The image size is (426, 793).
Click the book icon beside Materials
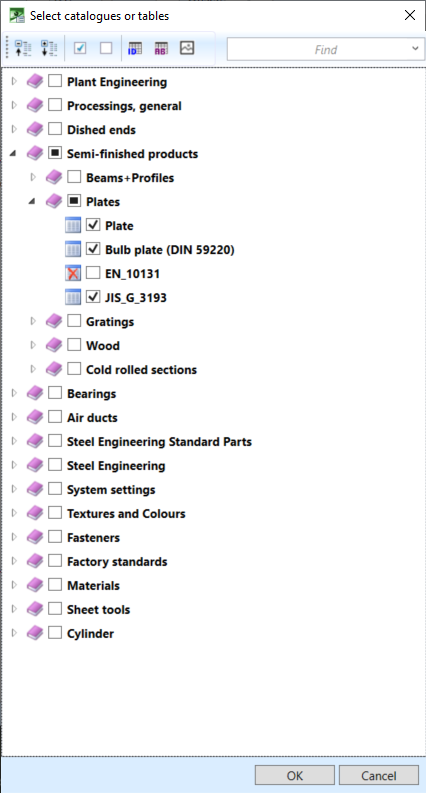point(35,585)
